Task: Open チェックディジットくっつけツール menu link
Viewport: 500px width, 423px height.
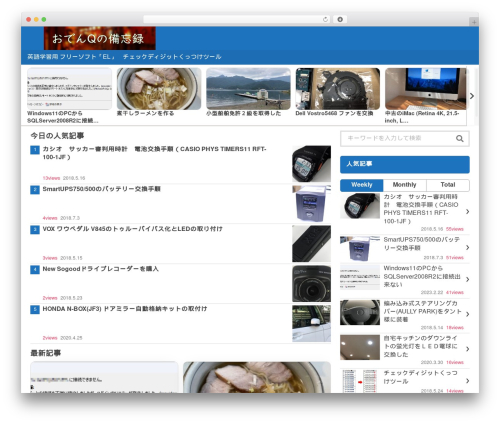Action: click(x=172, y=57)
